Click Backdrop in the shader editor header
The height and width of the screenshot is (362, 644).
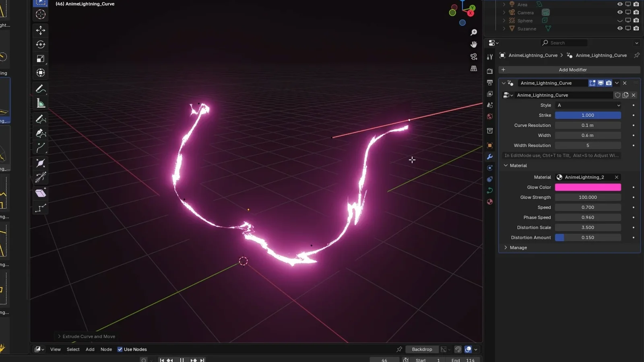pyautogui.click(x=422, y=349)
